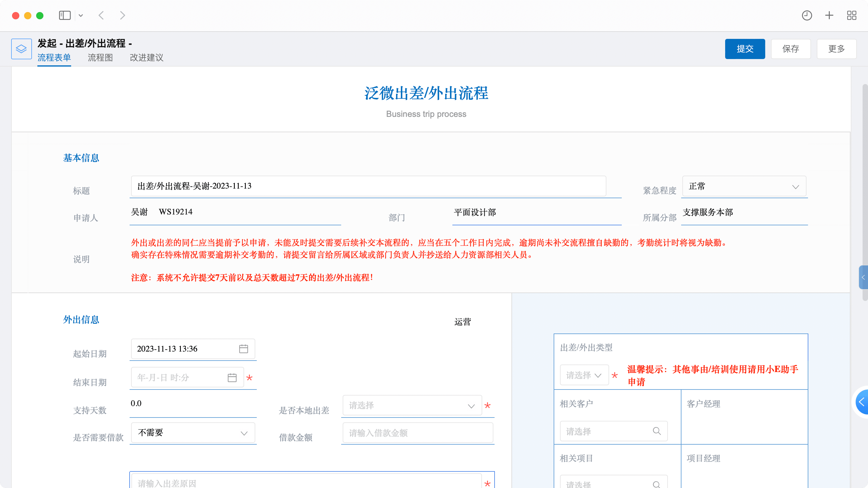Screen dimensions: 868x488
Task: Search icon in 相关项目 field
Action: point(657,484)
